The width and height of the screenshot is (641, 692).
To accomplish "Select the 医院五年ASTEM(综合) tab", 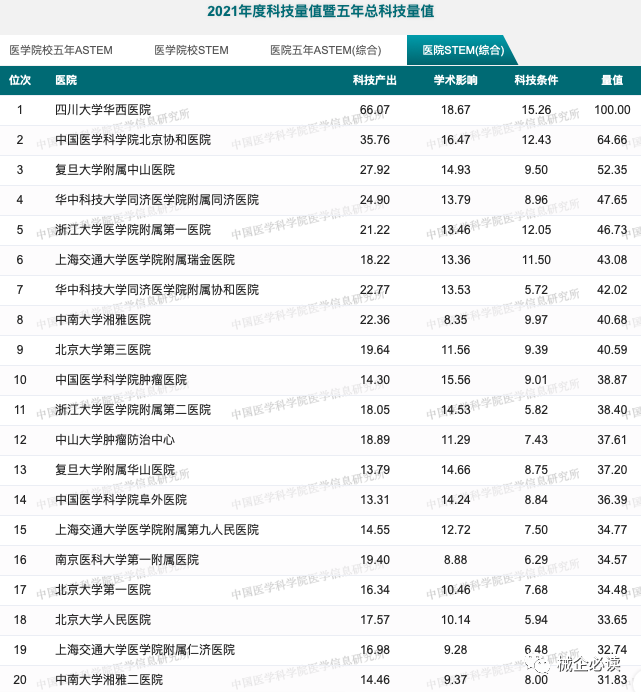I will coord(326,50).
